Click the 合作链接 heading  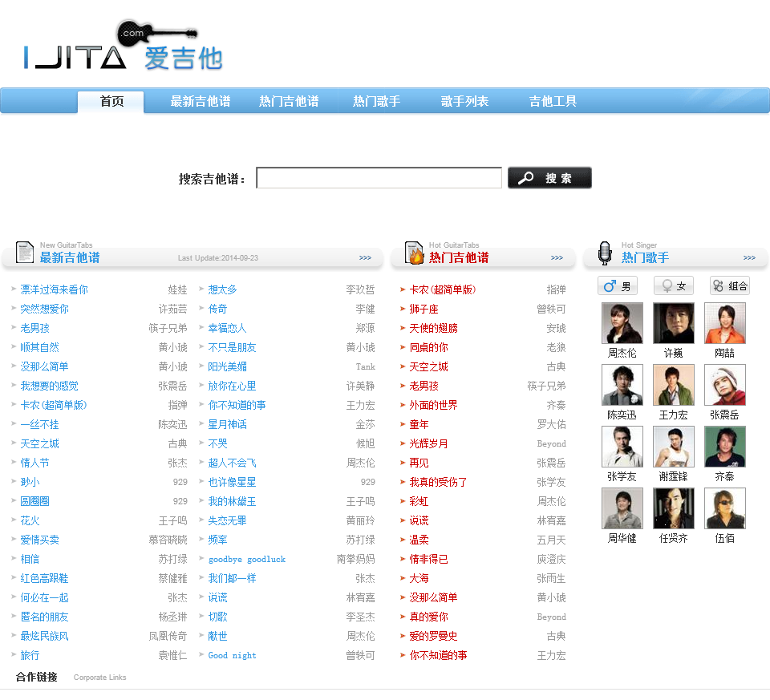tap(36, 677)
